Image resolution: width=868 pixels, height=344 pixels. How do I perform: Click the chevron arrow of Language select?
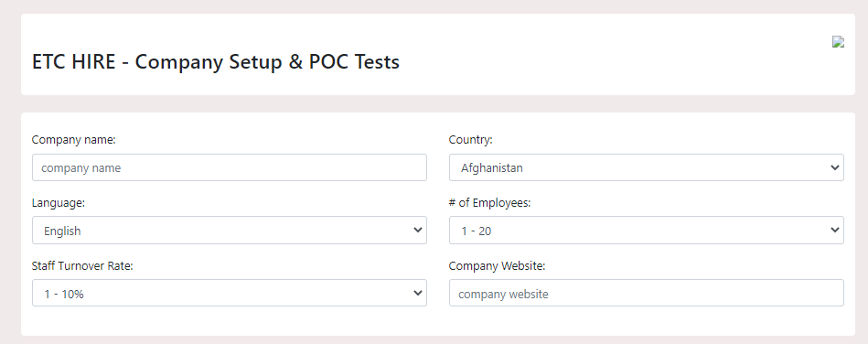418,230
